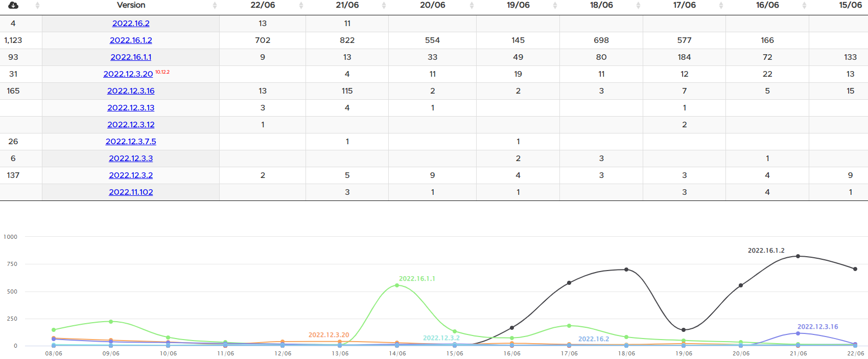Select cell 822 in the 2022.16.1.2 row
The width and height of the screenshot is (868, 359).
click(x=347, y=40)
